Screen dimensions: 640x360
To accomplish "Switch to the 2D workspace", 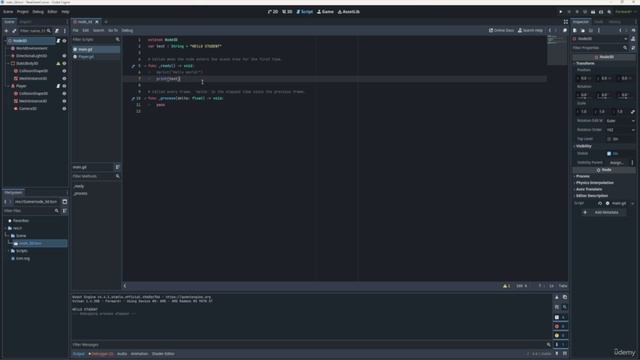I will pyautogui.click(x=273, y=12).
